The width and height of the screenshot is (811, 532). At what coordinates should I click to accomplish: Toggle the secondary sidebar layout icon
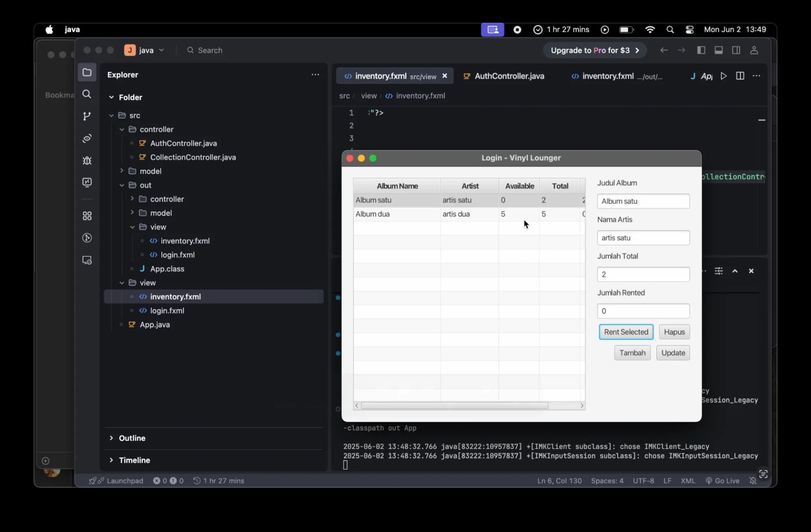(x=736, y=50)
